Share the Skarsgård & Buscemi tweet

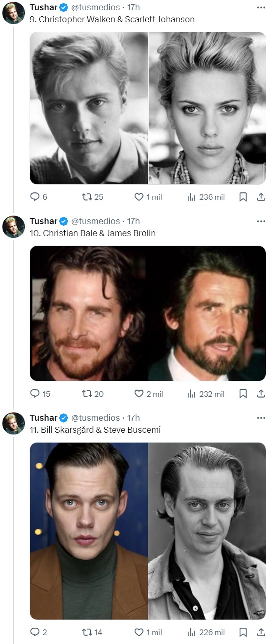coord(260,632)
